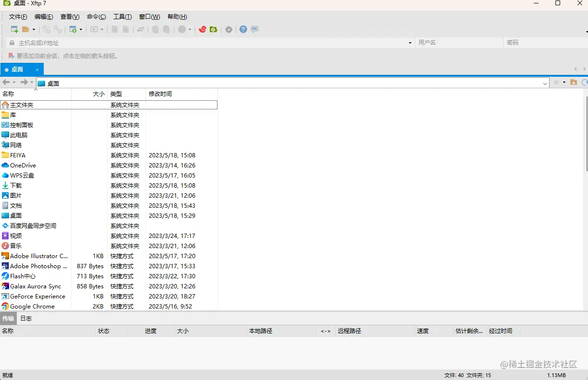Screen dimensions: 588x380
Task: Click the Open Session folder icon
Action: [x=26, y=30]
